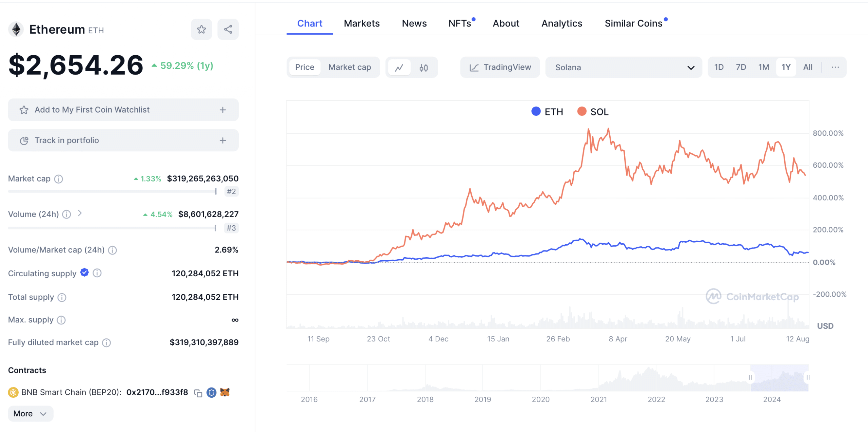Switch to candlestick chart view
This screenshot has width=868, height=432.
[x=423, y=68]
